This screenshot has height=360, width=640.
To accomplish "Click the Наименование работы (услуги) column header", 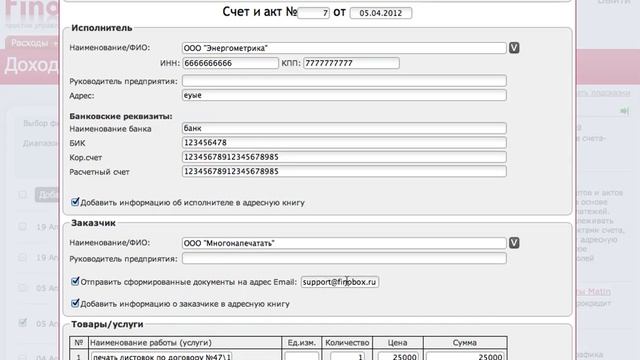I will click(151, 343).
